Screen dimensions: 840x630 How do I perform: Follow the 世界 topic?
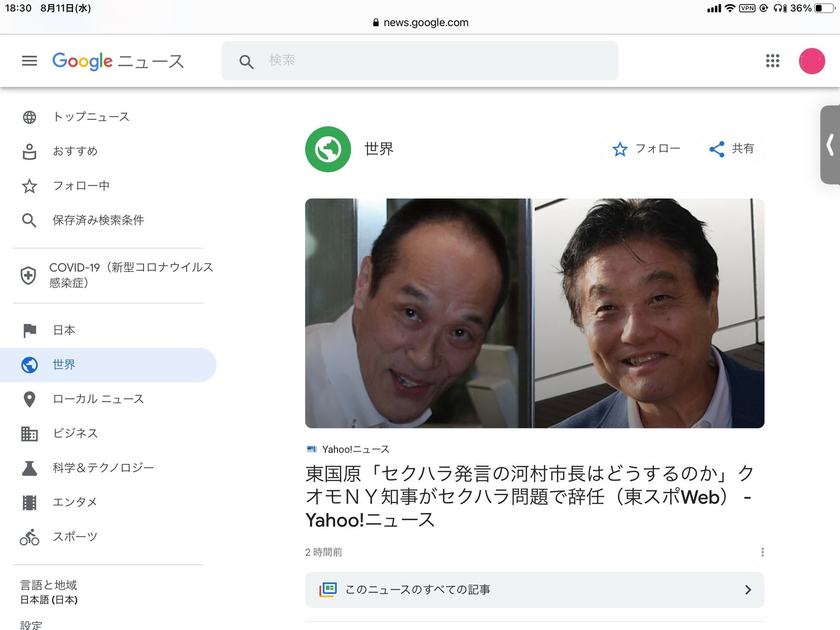pyautogui.click(x=646, y=149)
